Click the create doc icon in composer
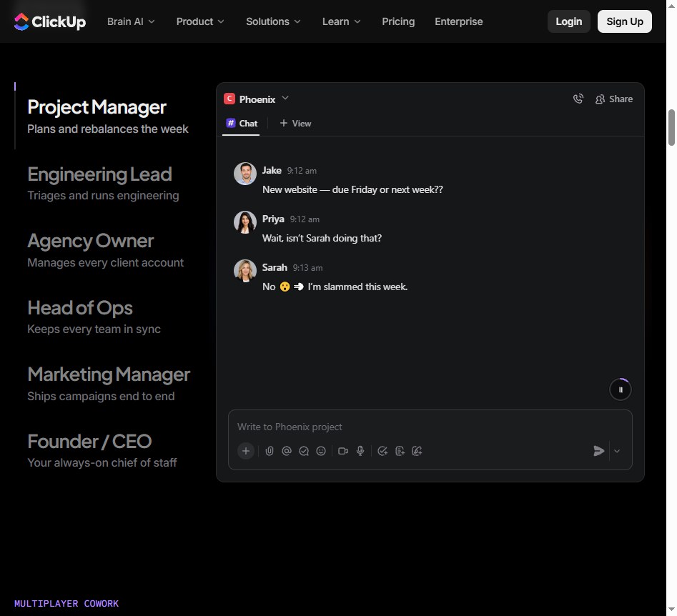Screen dimensions: 677x616 coord(400,451)
